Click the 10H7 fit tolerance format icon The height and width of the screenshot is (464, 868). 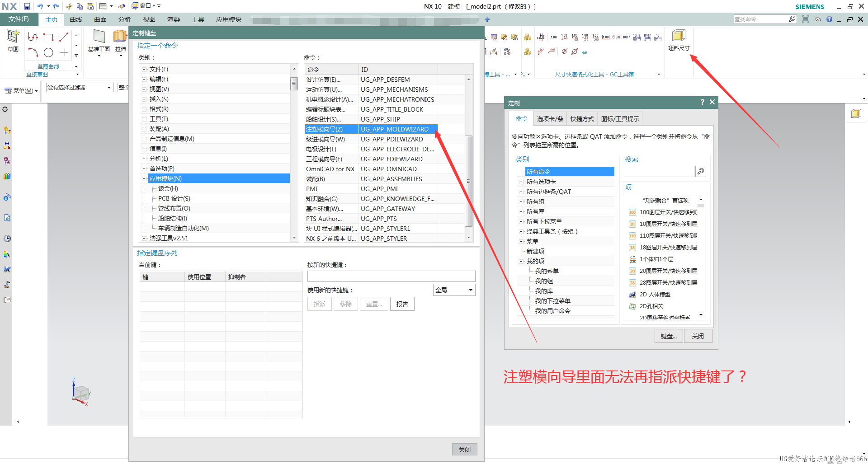tap(626, 37)
